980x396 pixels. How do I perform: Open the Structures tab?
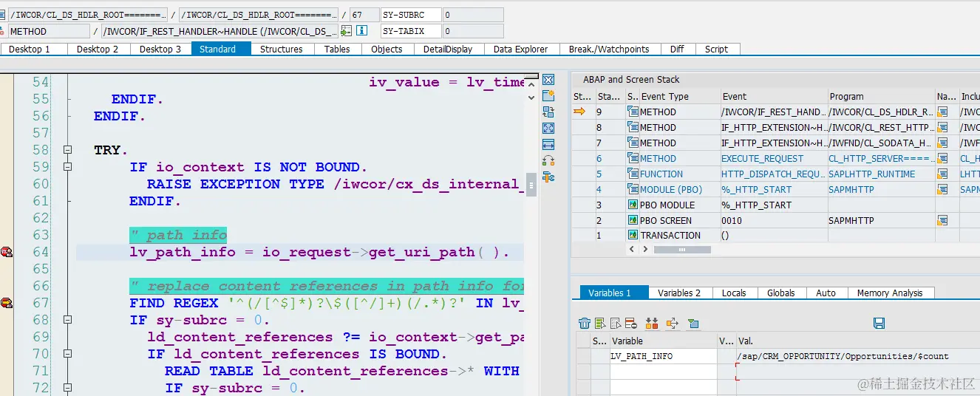282,49
